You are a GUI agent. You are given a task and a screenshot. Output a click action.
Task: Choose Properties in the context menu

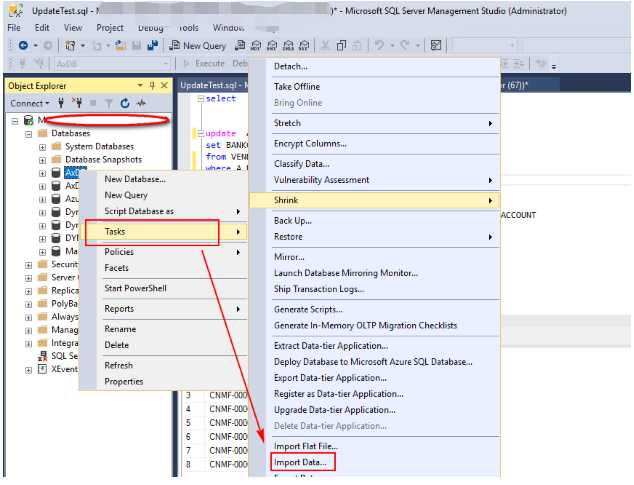124,381
